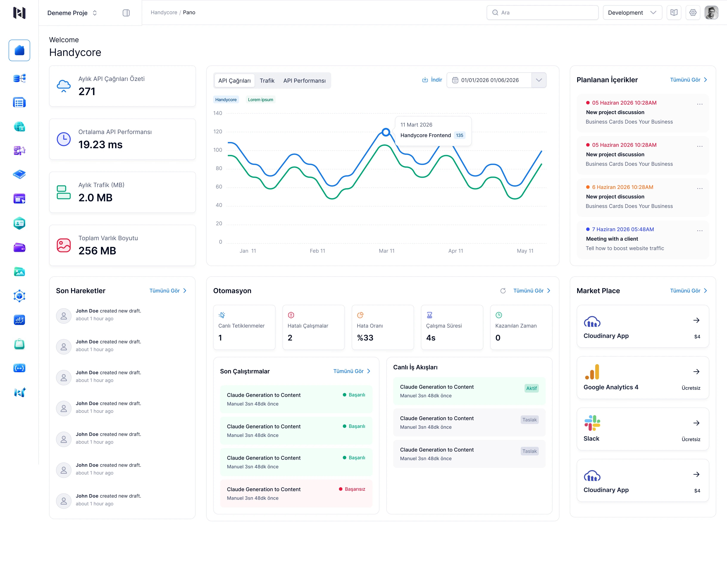The image size is (727, 588).
Task: Open options for first 05 Haziran item
Action: (700, 104)
